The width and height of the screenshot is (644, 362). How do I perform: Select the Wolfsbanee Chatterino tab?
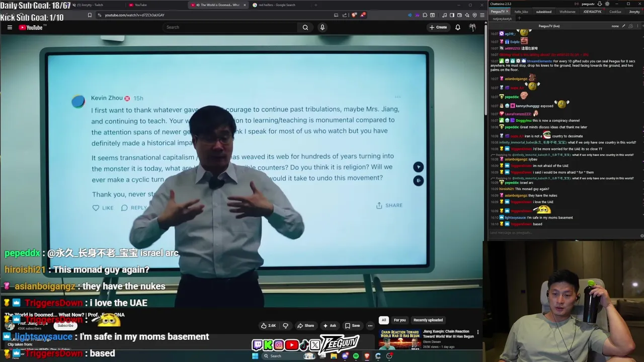tap(568, 12)
